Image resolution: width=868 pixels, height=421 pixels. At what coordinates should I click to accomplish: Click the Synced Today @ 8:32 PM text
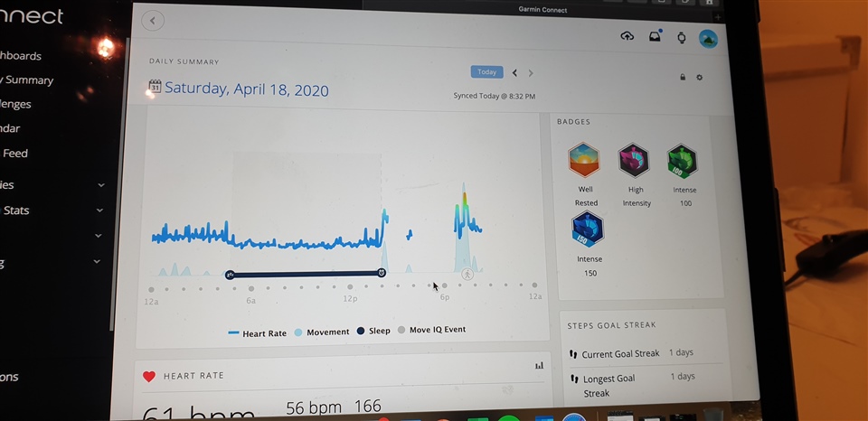pyautogui.click(x=495, y=97)
